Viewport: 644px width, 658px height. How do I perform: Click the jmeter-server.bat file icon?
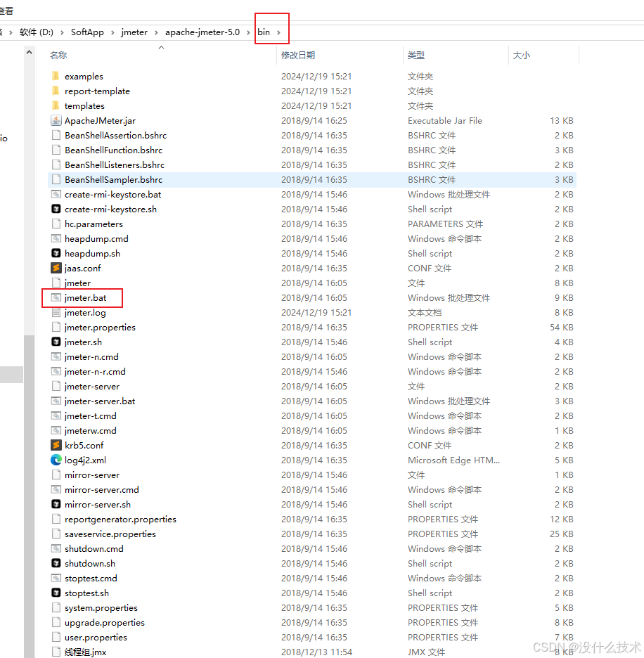point(56,401)
